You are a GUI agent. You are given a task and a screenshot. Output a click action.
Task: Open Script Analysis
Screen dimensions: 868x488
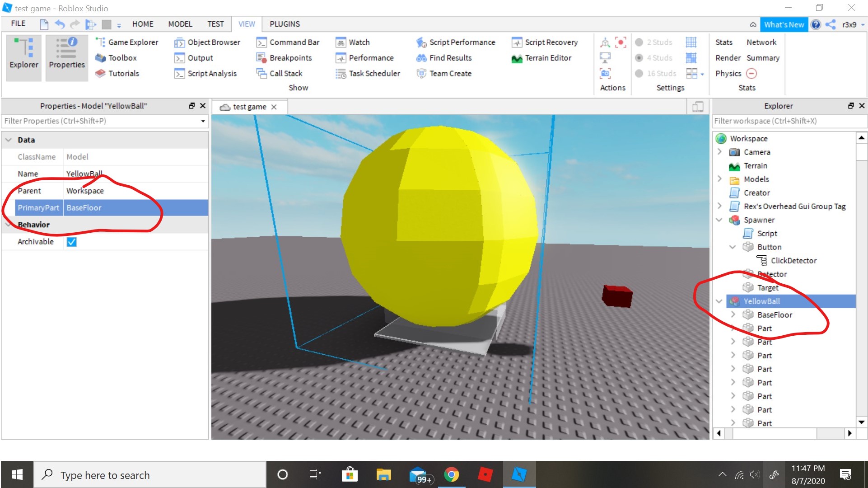[x=205, y=73]
